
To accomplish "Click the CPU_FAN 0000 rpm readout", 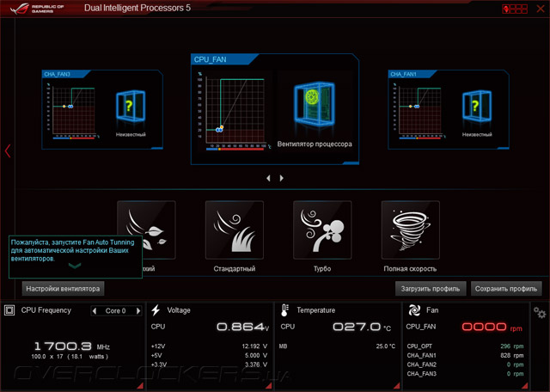I will [x=492, y=327].
